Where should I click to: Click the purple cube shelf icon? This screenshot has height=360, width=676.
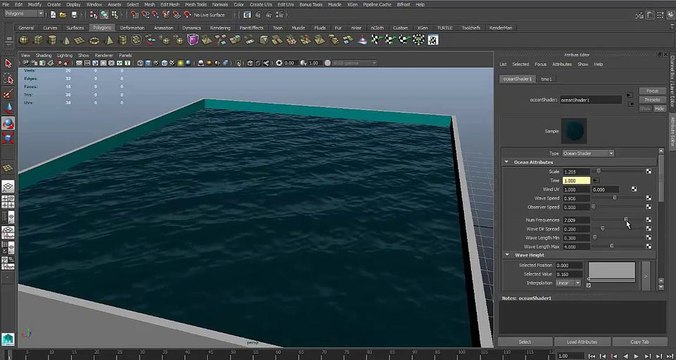click(x=193, y=40)
